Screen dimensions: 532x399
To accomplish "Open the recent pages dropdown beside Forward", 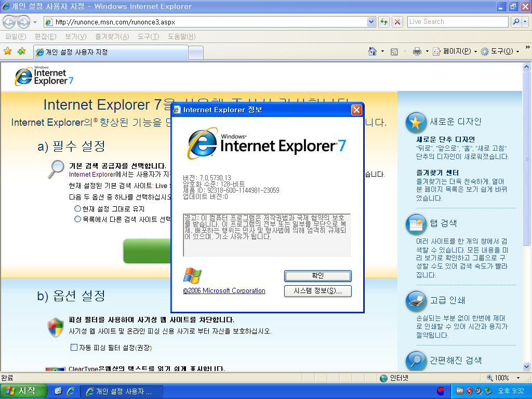I will (x=35, y=22).
